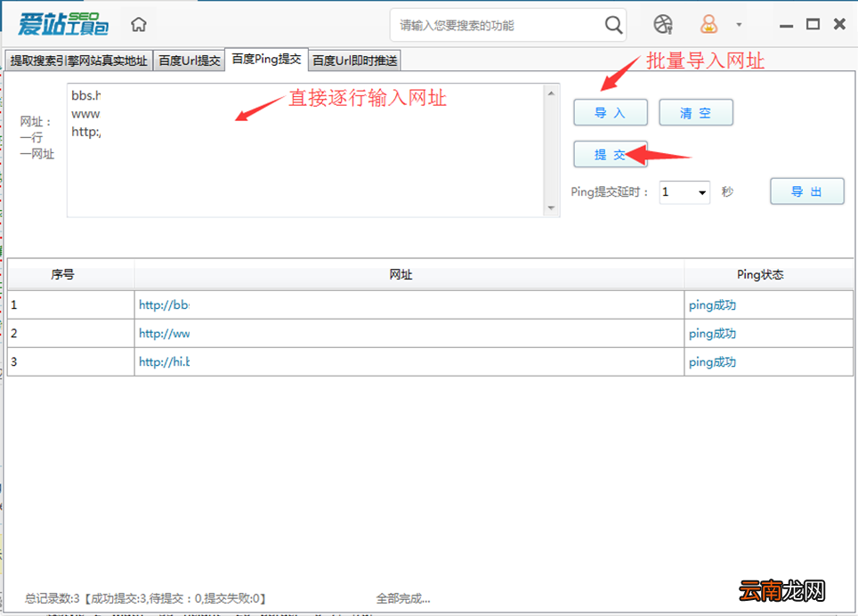Image resolution: width=858 pixels, height=616 pixels.
Task: Select the http://bb URL in row 1
Action: click(x=164, y=305)
